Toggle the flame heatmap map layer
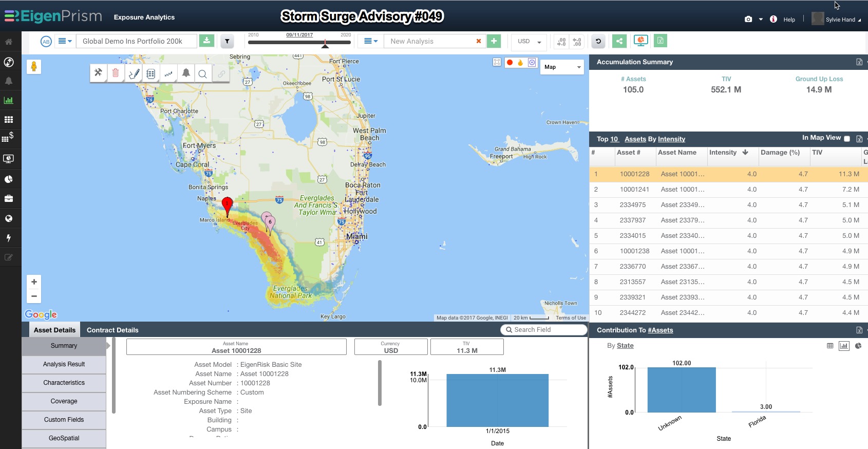The width and height of the screenshot is (868, 449). click(520, 63)
